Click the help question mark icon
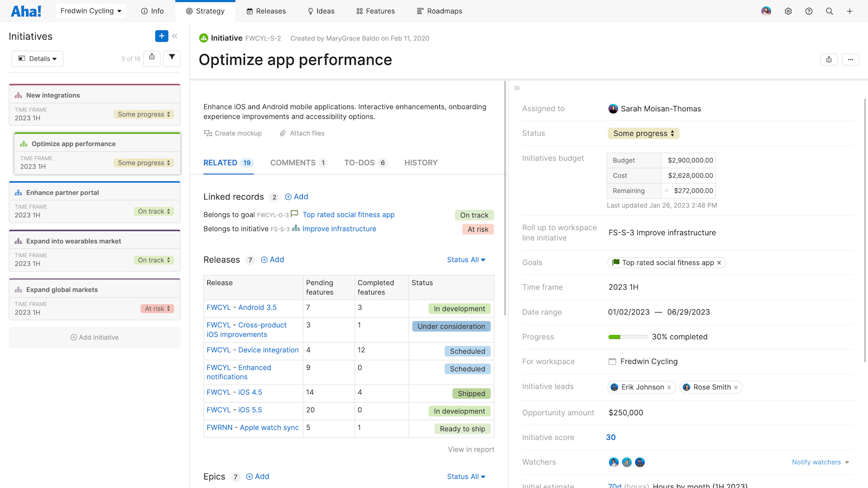This screenshot has width=868, height=488. pyautogui.click(x=809, y=11)
